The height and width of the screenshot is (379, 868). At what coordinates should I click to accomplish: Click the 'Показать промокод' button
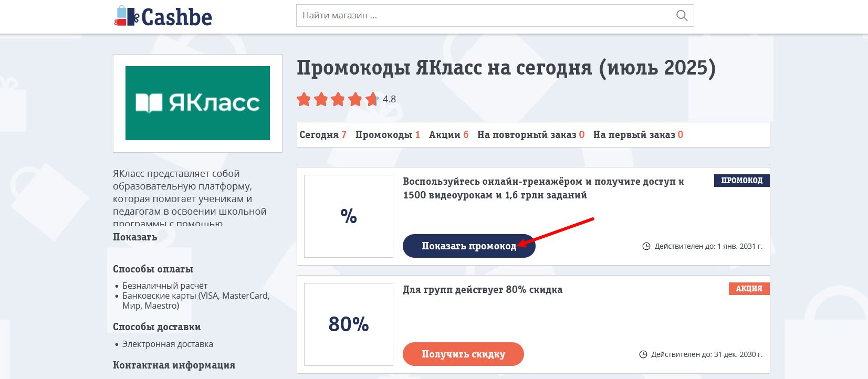469,246
